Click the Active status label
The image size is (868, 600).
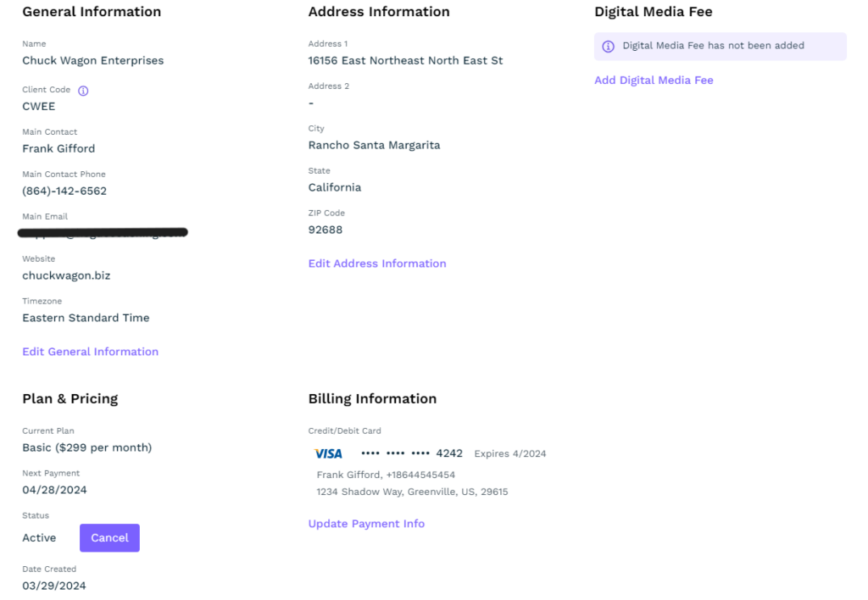click(39, 538)
